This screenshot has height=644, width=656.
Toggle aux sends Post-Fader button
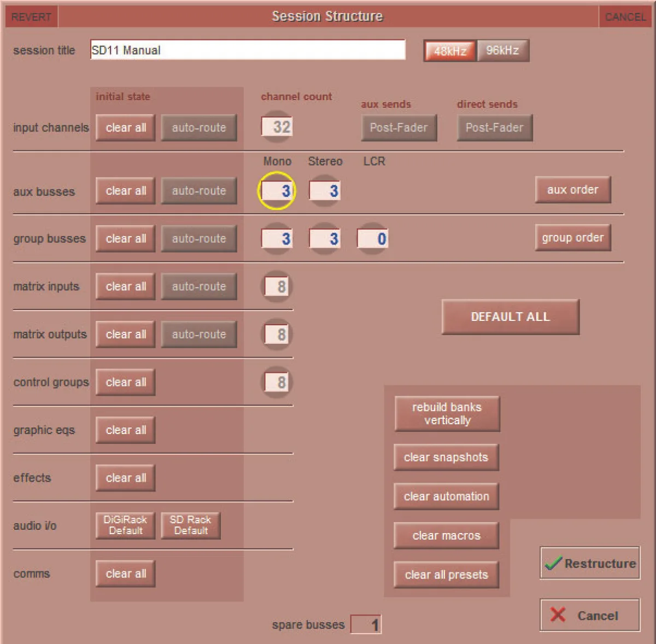coord(399,128)
